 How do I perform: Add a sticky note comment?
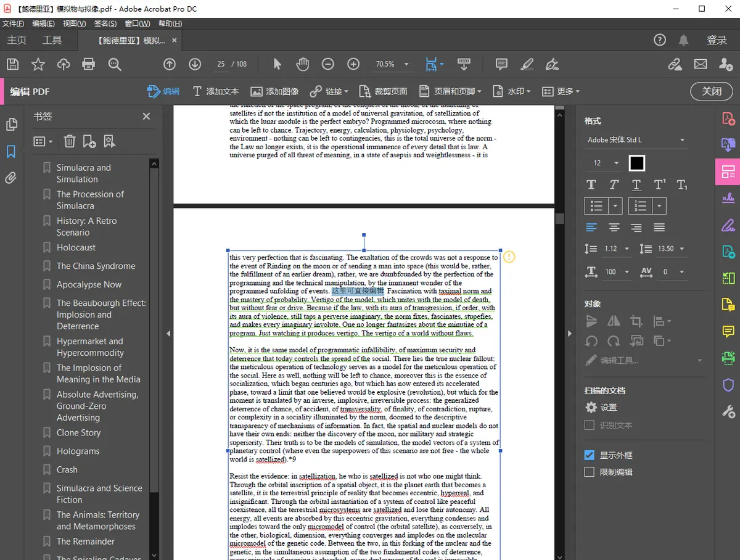[501, 64]
